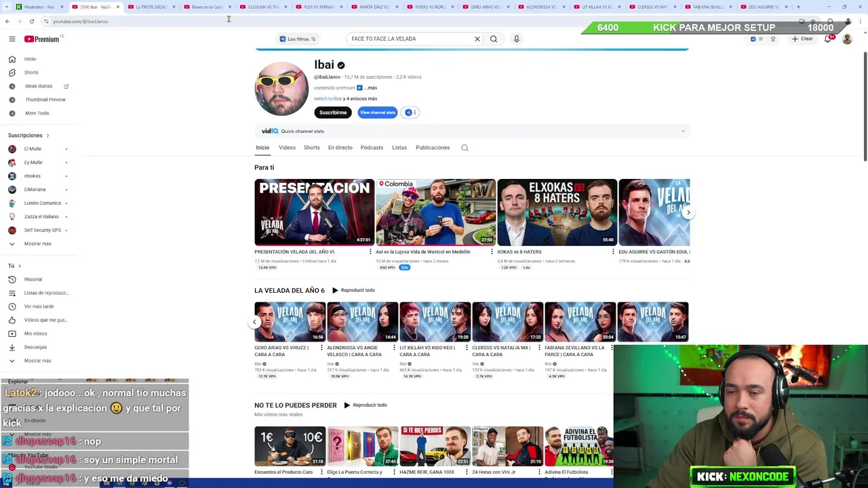The width and height of the screenshot is (868, 488).
Task: Open the hamburger guide menu
Action: tap(12, 39)
